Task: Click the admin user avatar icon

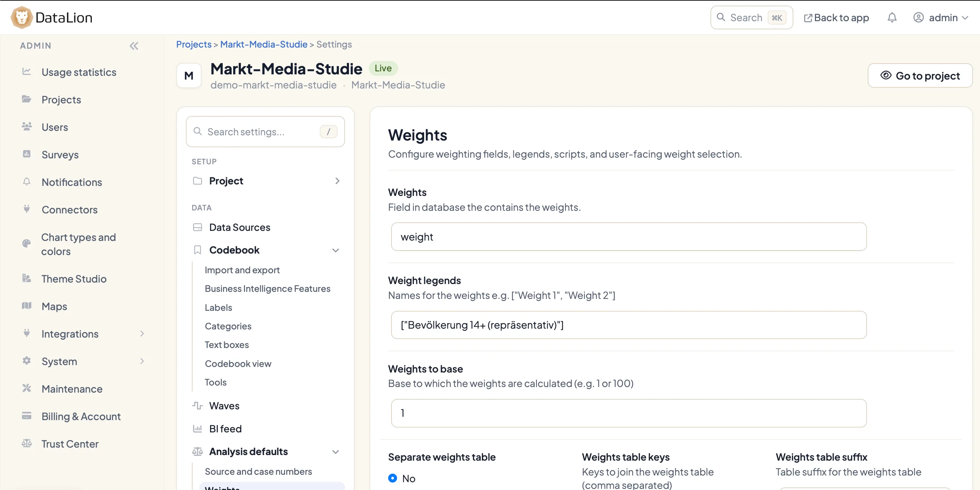Action: [918, 17]
